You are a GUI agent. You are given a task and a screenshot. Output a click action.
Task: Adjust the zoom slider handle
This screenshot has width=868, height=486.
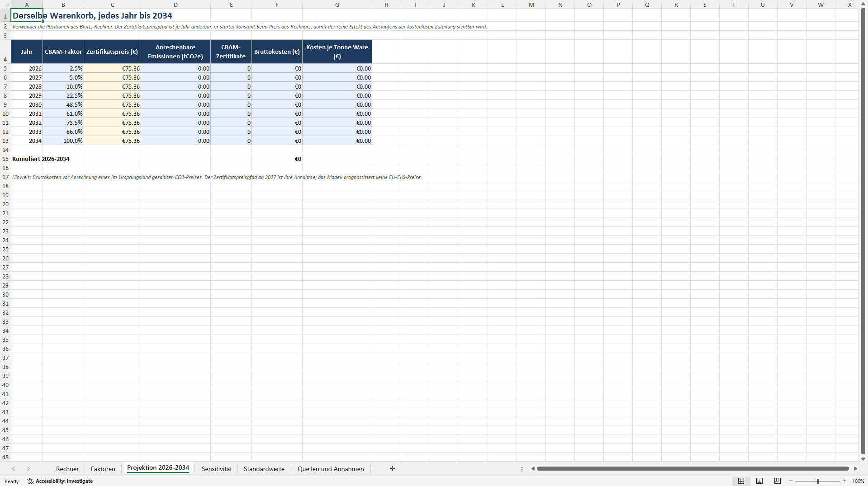(818, 481)
